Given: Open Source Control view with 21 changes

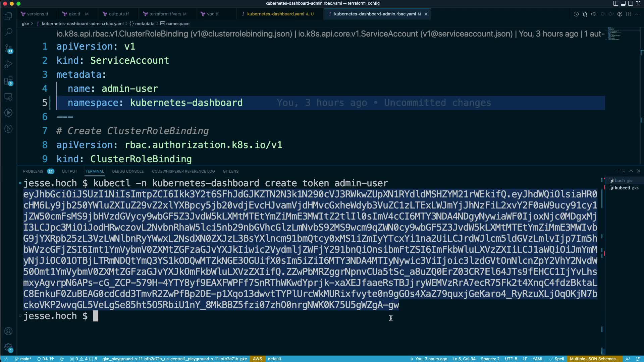Looking at the screenshot, I should pos(8,48).
